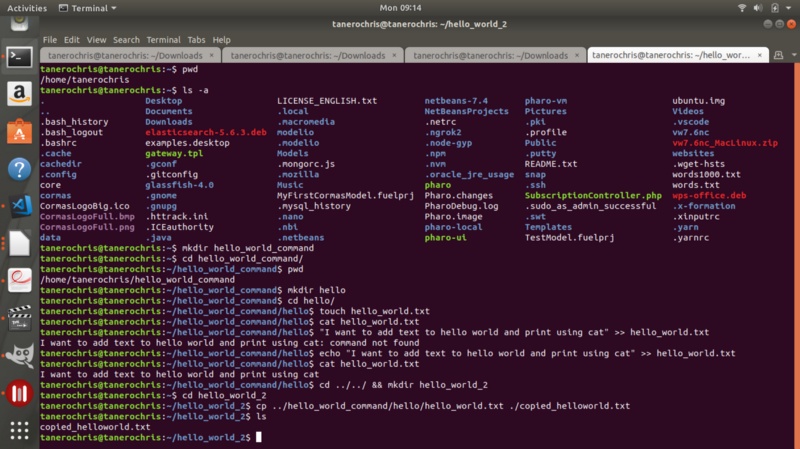Open the Tabs menu
This screenshot has height=449, width=800.
196,40
